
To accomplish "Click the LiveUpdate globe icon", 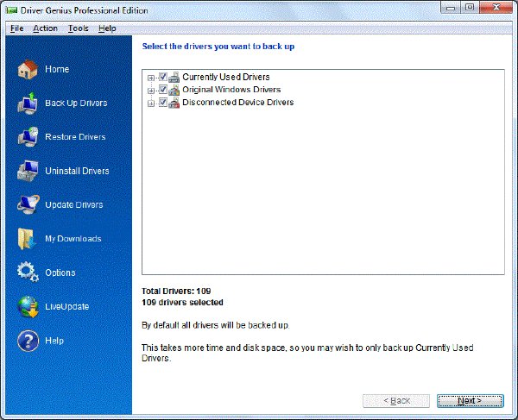I will 28,306.
